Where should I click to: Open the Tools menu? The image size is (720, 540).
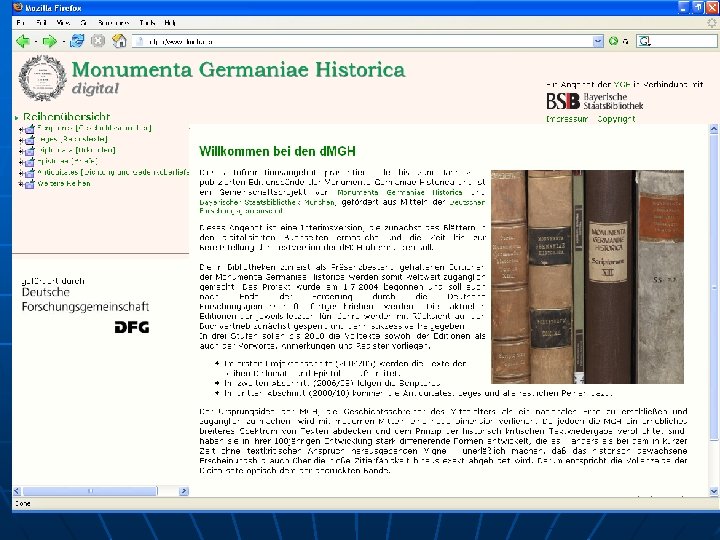click(x=147, y=22)
